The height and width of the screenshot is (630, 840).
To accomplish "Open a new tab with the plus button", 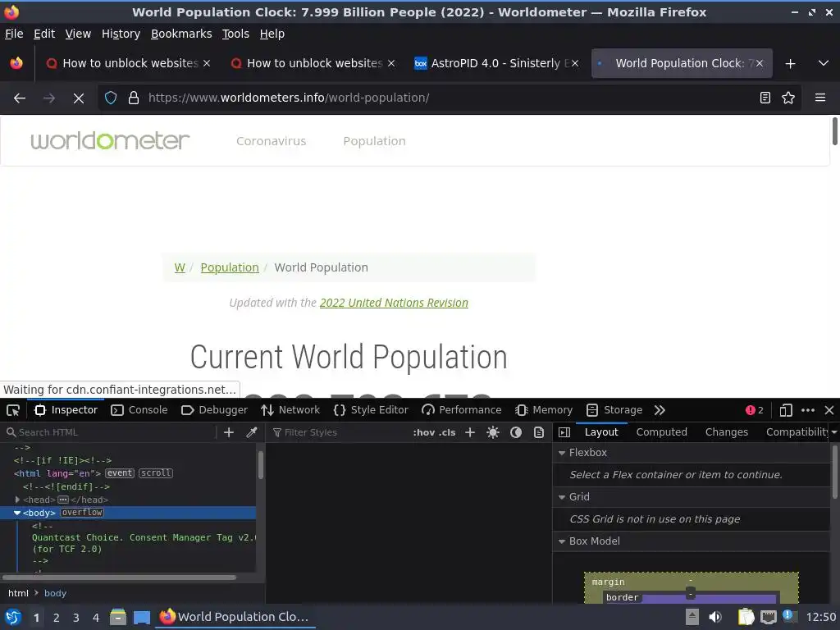I will click(790, 63).
